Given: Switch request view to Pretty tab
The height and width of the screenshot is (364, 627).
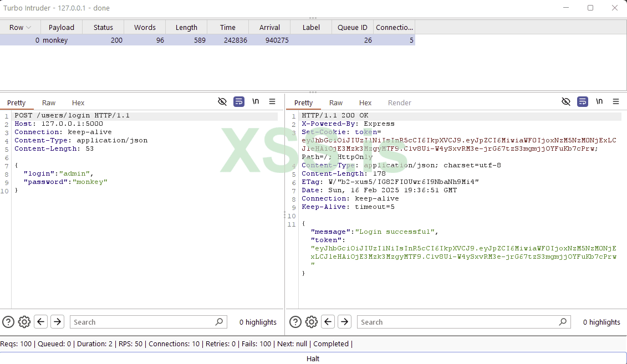Looking at the screenshot, I should click(x=17, y=102).
